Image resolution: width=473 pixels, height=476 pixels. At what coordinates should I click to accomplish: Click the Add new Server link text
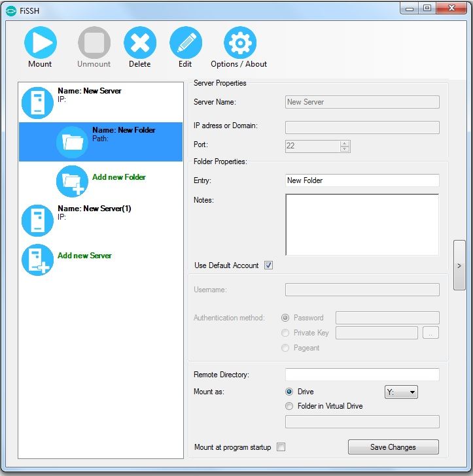(x=84, y=256)
